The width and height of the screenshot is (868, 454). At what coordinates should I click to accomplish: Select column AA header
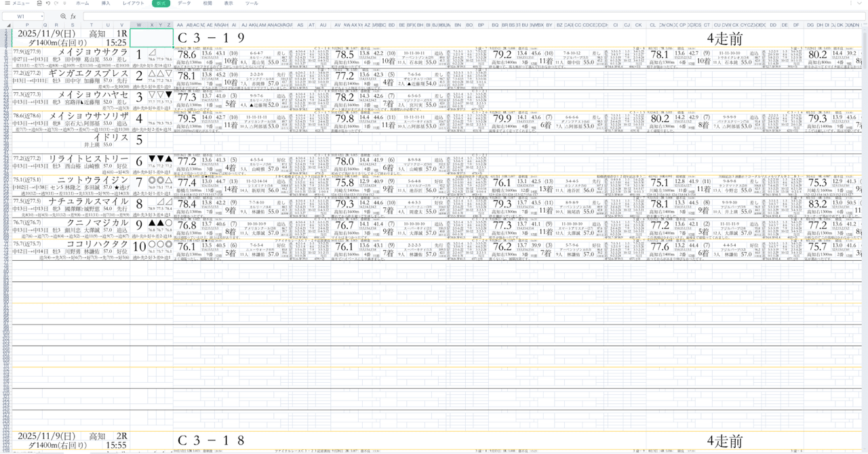pos(180,25)
